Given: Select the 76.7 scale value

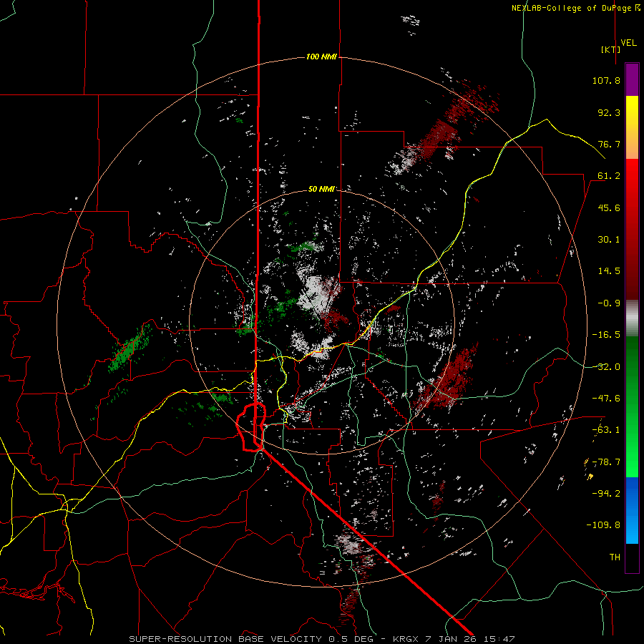Looking at the screenshot, I should pyautogui.click(x=609, y=144).
